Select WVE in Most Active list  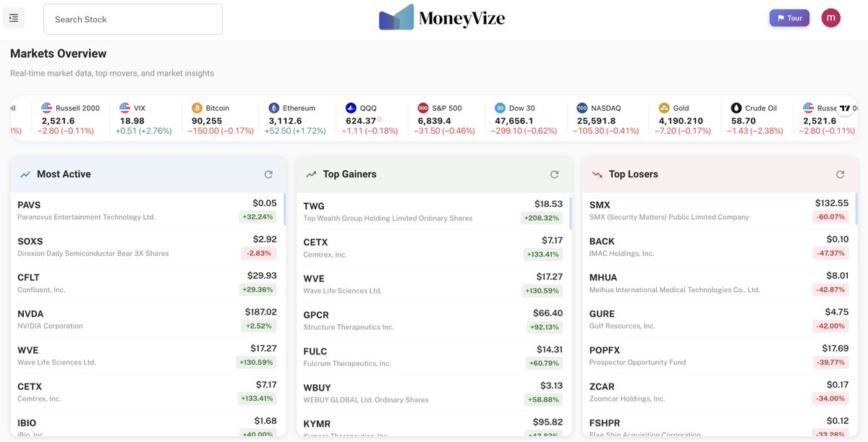148,355
